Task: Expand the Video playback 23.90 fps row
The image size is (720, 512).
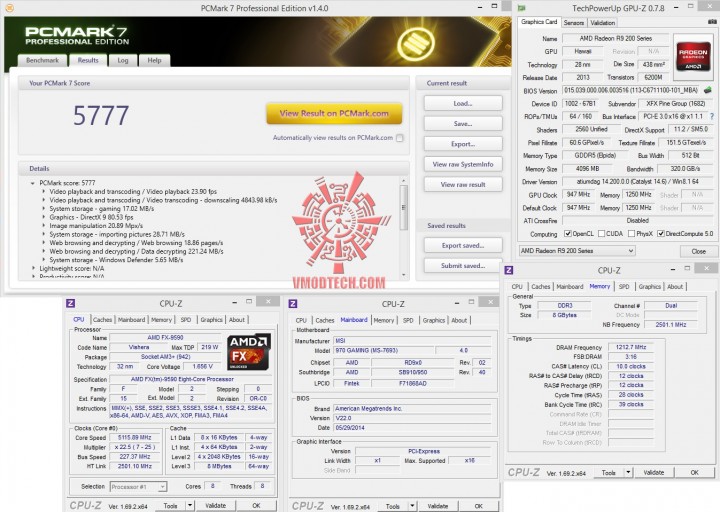Action: tap(44, 191)
